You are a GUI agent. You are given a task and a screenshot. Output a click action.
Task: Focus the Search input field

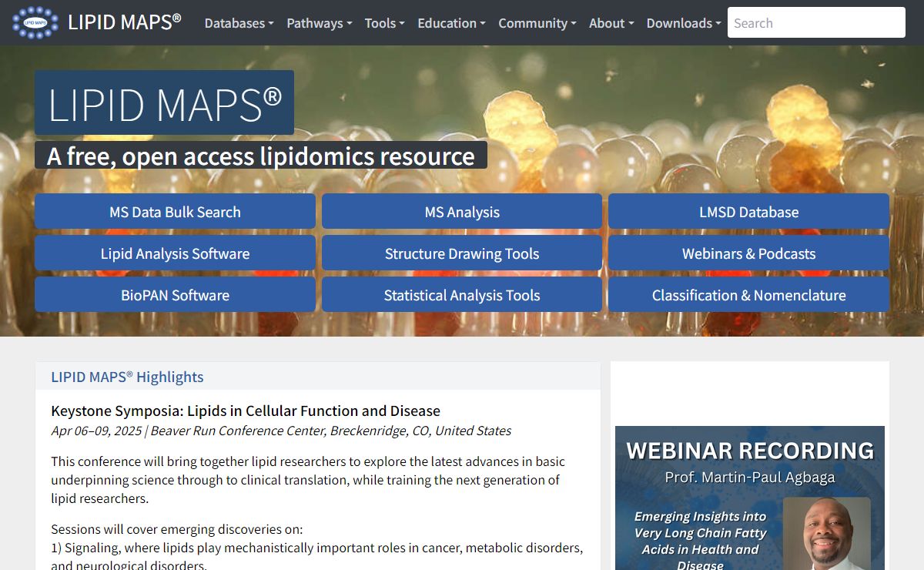click(x=816, y=22)
